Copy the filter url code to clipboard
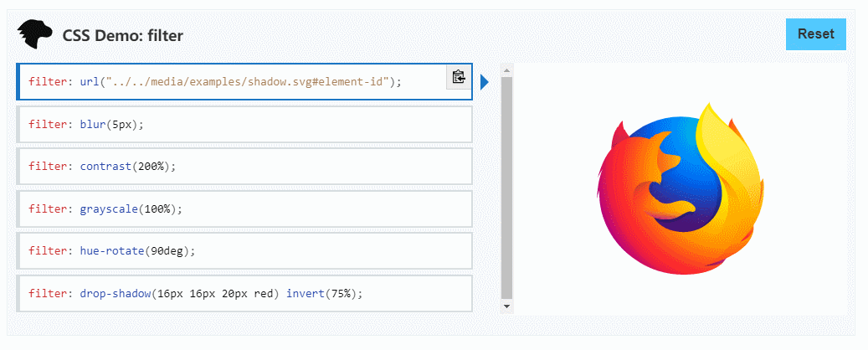Image resolution: width=868 pixels, height=350 pixels. pos(458,77)
